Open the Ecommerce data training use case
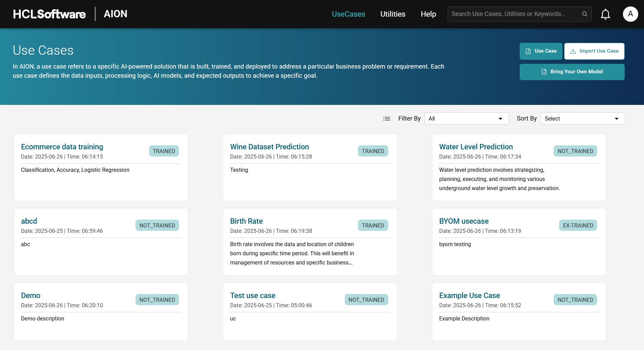 tap(62, 147)
